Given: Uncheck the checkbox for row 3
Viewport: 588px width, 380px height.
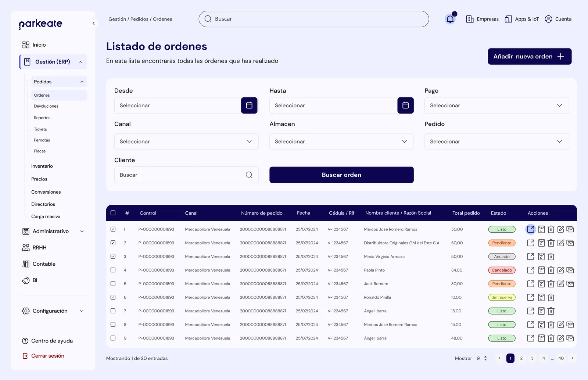Looking at the screenshot, I should point(113,256).
